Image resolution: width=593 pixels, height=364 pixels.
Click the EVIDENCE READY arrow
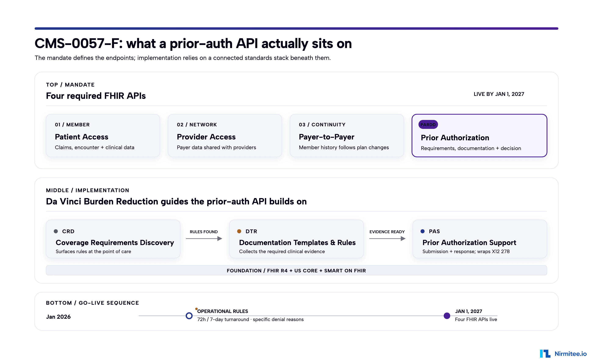coord(387,238)
